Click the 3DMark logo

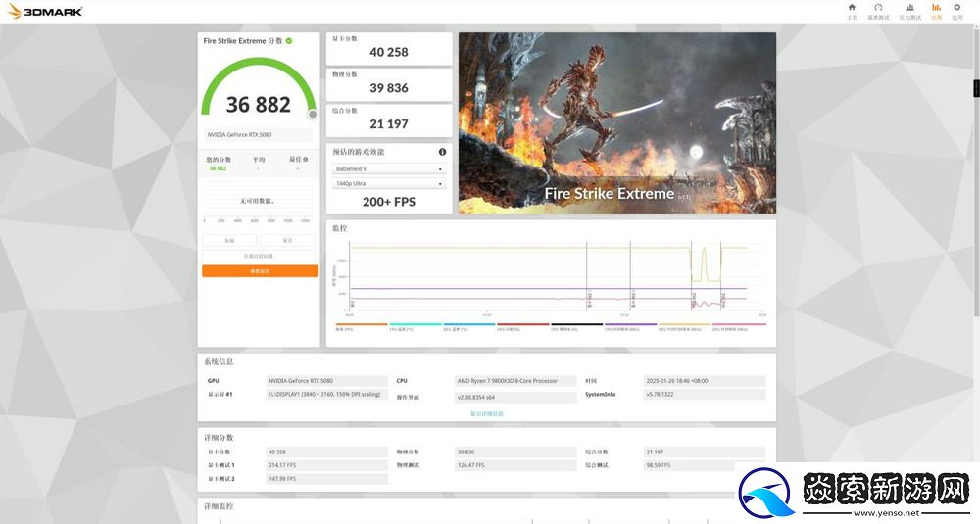45,11
